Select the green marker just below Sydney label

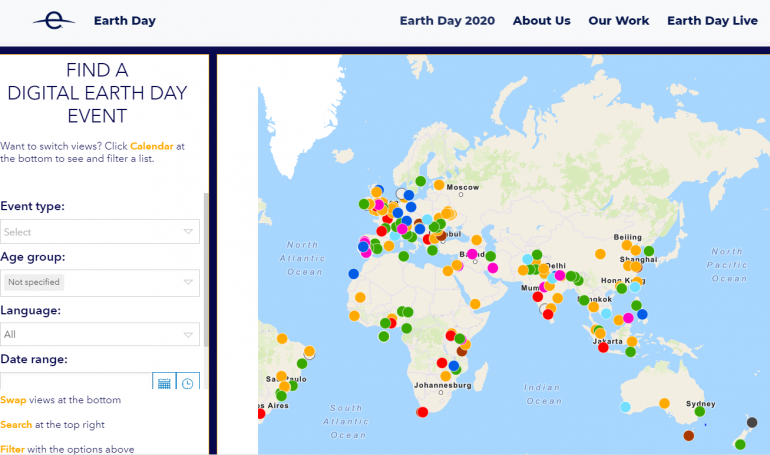click(x=700, y=411)
